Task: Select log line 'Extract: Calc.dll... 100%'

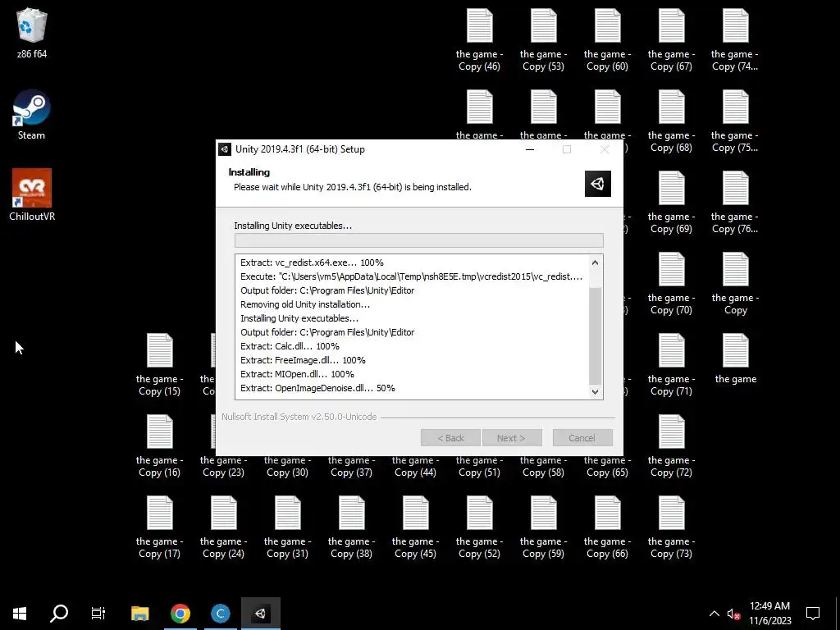Action: [290, 346]
